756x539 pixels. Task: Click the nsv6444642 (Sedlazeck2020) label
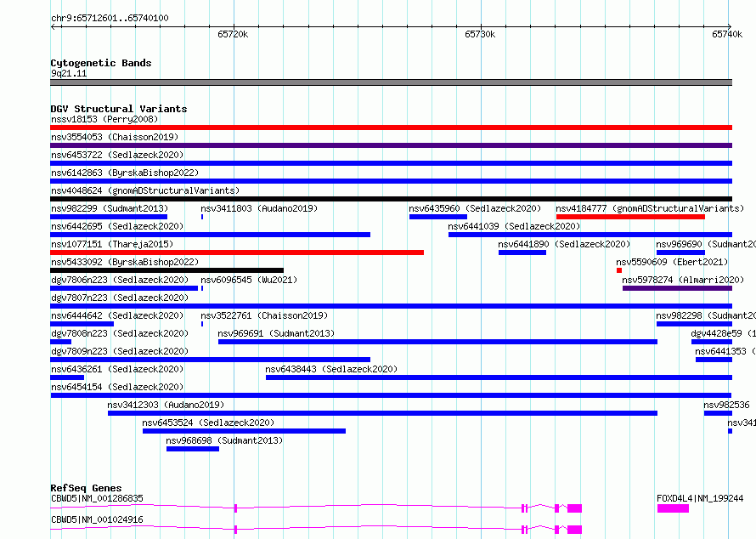click(117, 315)
